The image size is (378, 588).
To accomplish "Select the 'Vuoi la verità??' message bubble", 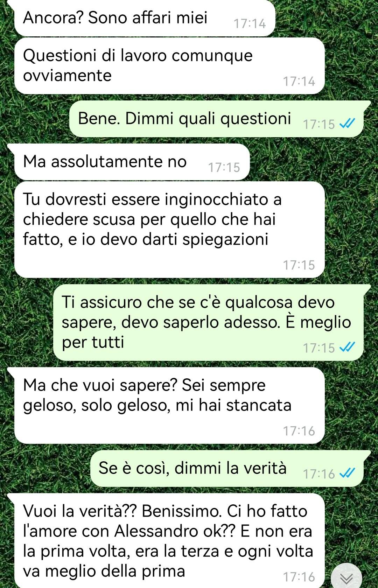I will coord(169,541).
